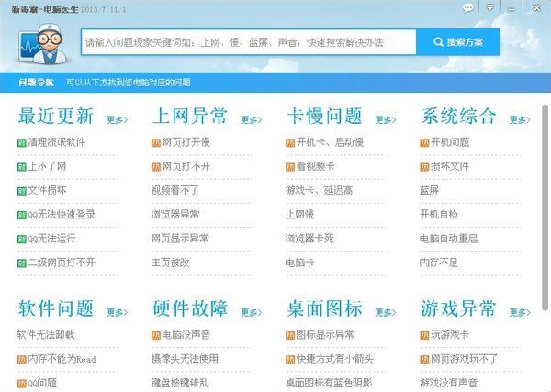Expand 更多 next to 卡慢问题
Viewport: 551px width, 392px height.
[386, 119]
